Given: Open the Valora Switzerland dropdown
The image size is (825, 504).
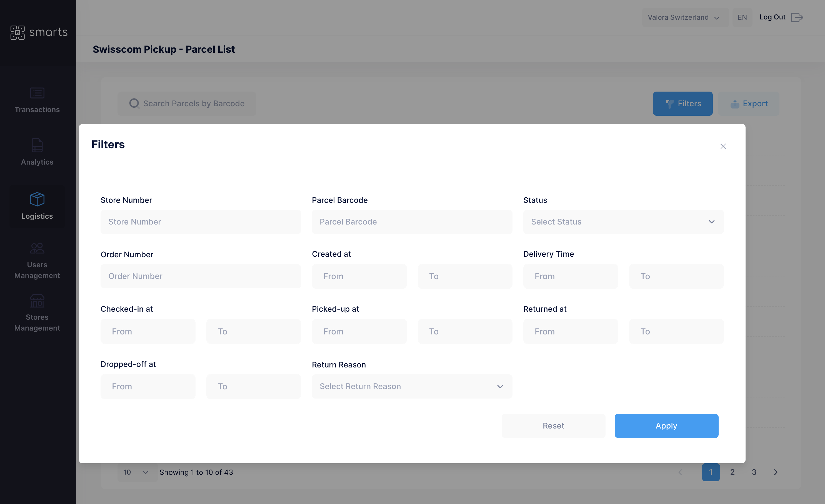Looking at the screenshot, I should (685, 17).
